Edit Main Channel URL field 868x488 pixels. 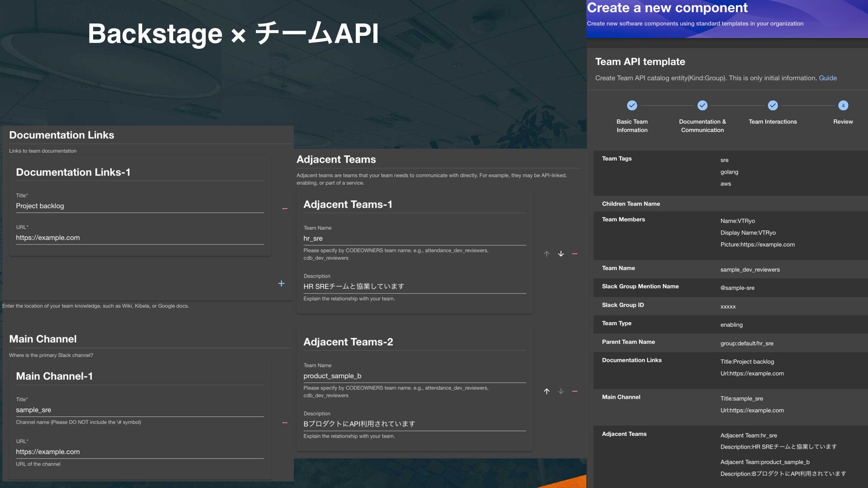[140, 452]
